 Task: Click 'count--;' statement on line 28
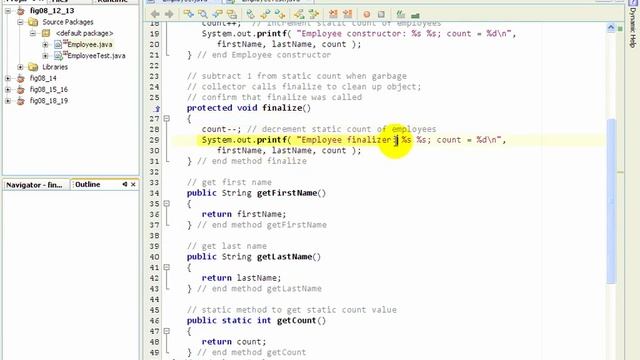[x=221, y=129]
